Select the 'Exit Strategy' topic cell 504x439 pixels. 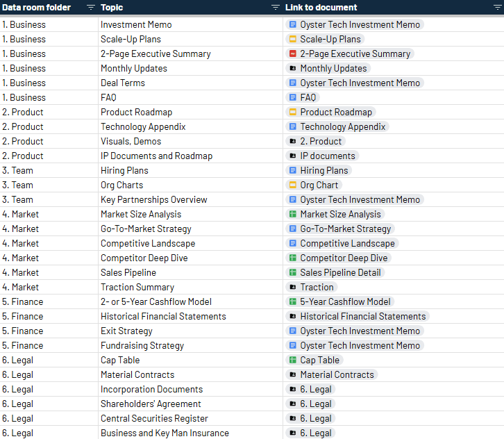(x=190, y=331)
